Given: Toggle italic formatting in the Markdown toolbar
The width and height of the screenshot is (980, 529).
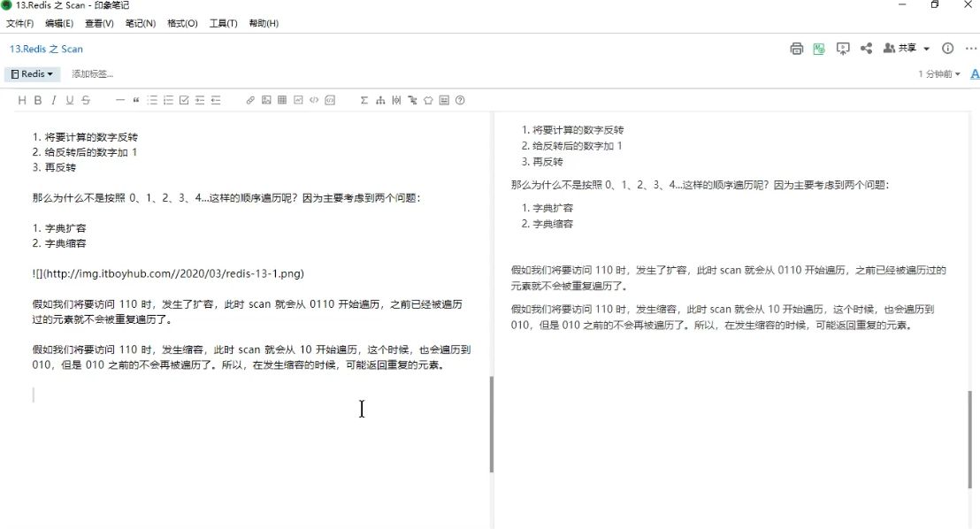Looking at the screenshot, I should (54, 100).
